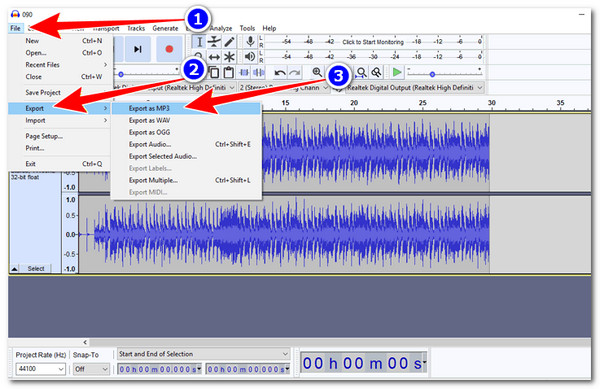Image resolution: width=600 pixels, height=389 pixels.
Task: Choose Export Selected Audio...
Action: (186, 156)
